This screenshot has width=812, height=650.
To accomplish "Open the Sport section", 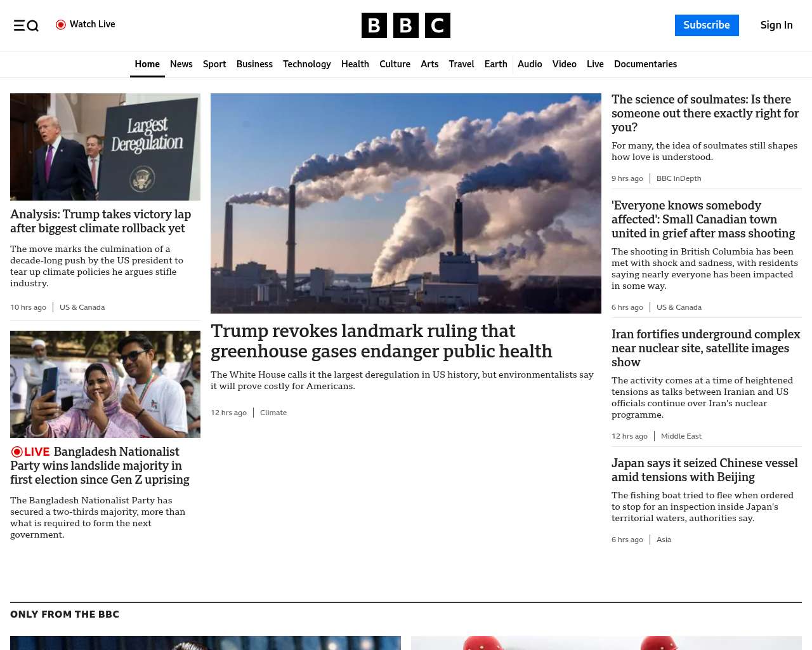I will tap(214, 64).
